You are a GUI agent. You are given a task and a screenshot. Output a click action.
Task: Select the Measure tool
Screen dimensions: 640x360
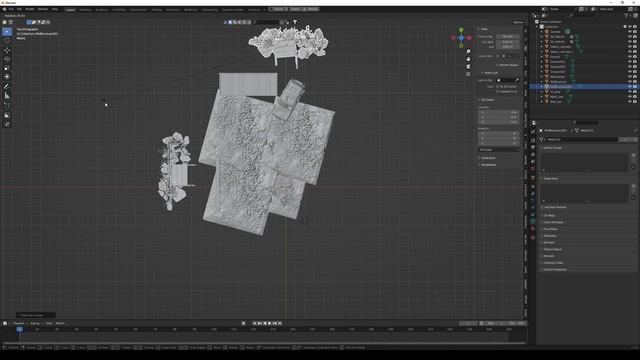[x=7, y=96]
